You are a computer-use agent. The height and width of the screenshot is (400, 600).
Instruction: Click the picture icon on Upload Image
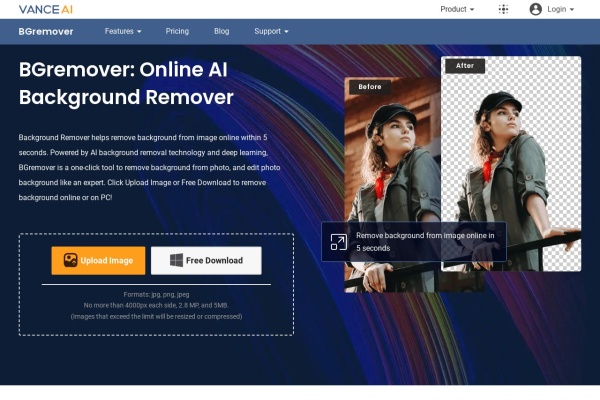70,260
